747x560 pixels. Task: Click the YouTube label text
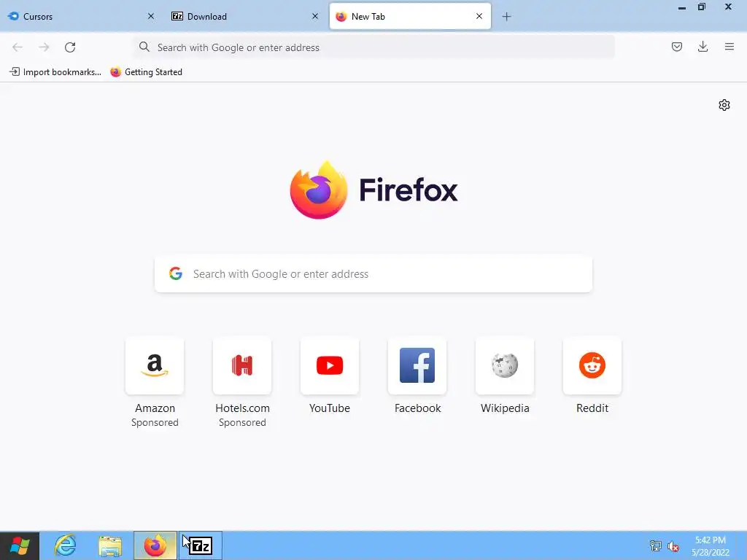330,408
